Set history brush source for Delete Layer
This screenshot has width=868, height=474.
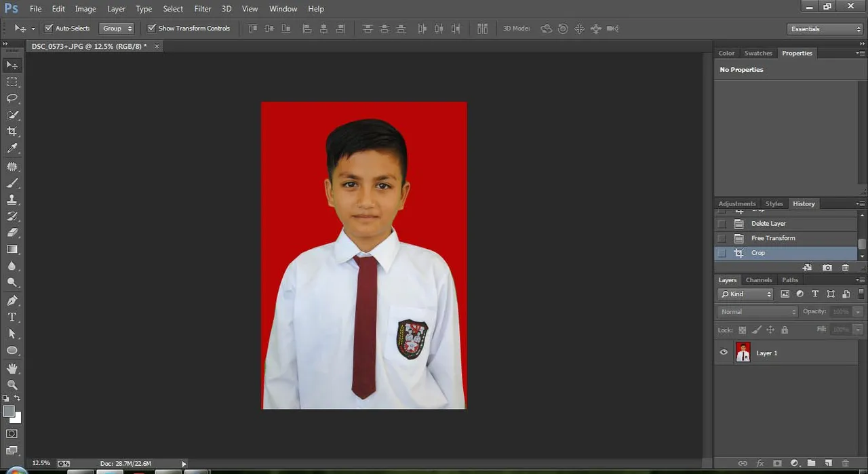click(722, 223)
